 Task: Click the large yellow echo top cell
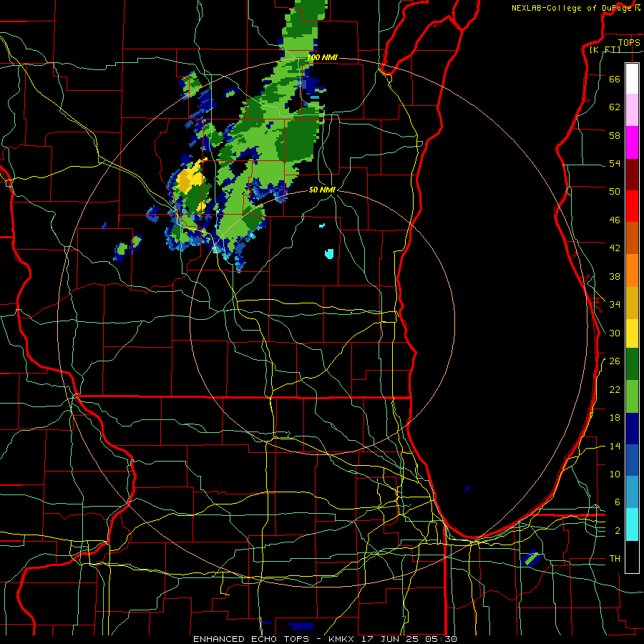point(189,179)
